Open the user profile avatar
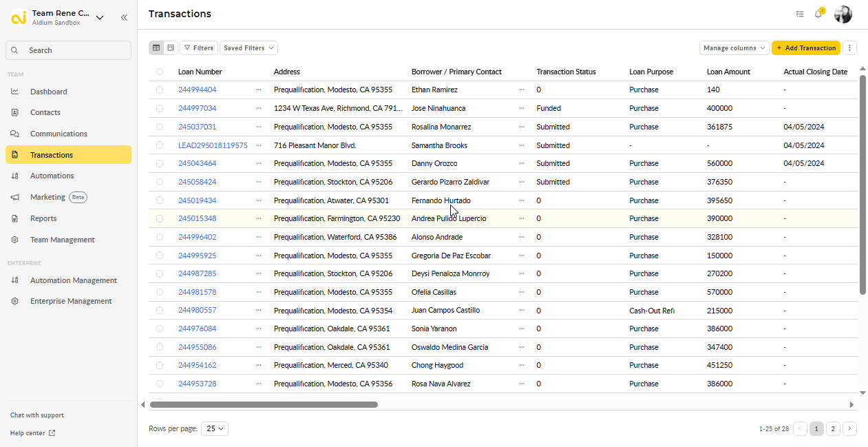 pyautogui.click(x=843, y=14)
